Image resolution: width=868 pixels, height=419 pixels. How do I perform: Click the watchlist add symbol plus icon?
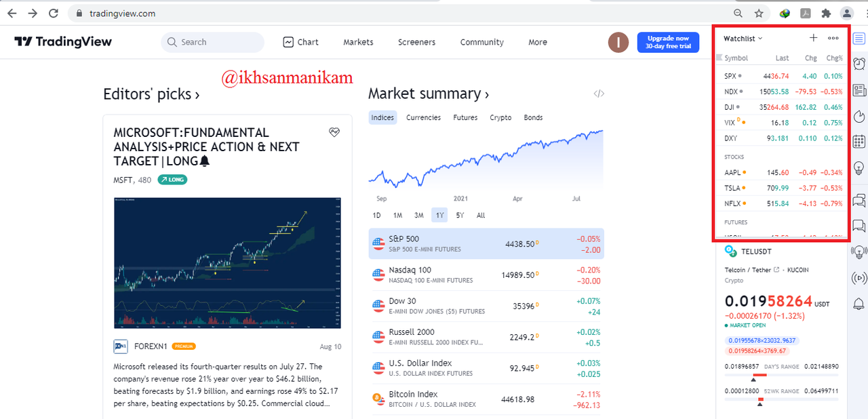point(814,39)
